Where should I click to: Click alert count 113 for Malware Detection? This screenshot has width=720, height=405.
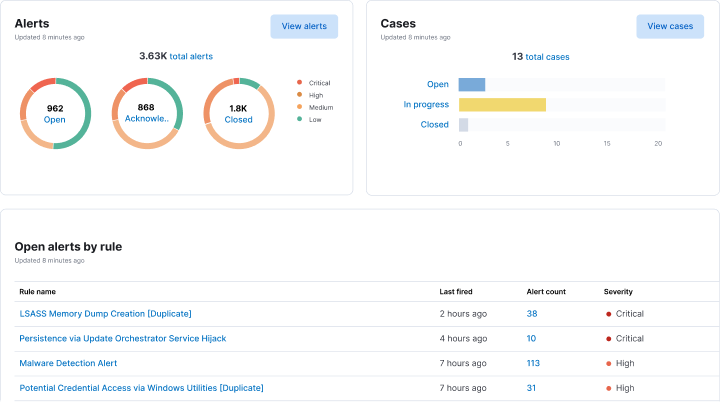533,363
